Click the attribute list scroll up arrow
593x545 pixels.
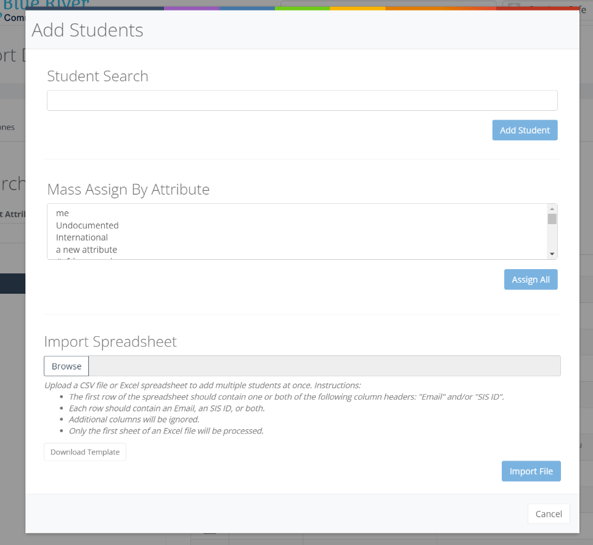coord(552,209)
